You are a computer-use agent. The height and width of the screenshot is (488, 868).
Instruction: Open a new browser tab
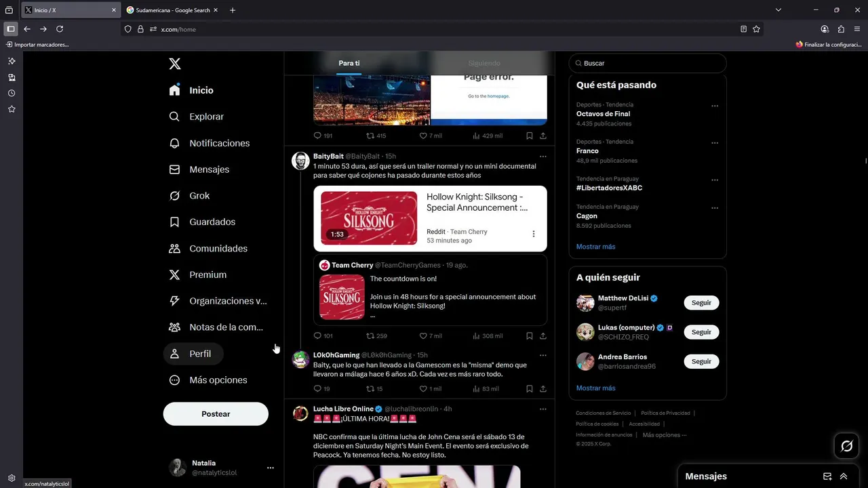pos(233,10)
